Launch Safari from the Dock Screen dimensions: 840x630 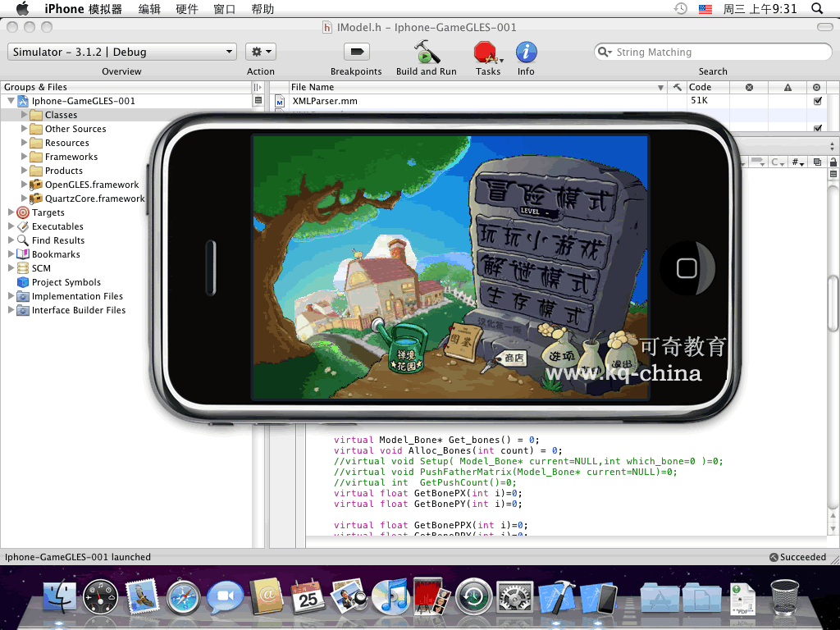(x=184, y=598)
